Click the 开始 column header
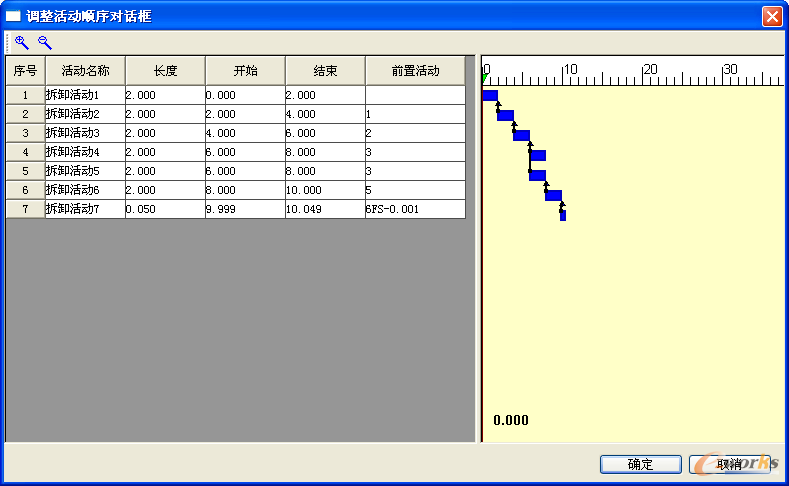Image resolution: width=789 pixels, height=486 pixels. [245, 71]
